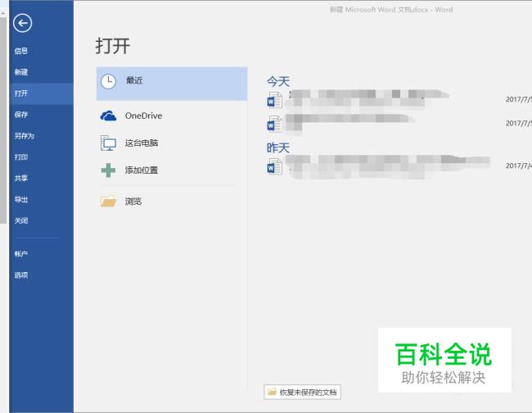Click the OneDrive cloud icon
The height and width of the screenshot is (413, 532).
[108, 116]
